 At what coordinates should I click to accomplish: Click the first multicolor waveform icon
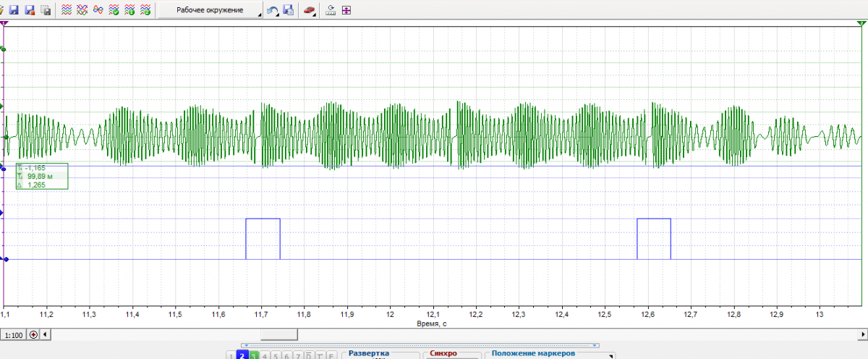[66, 10]
